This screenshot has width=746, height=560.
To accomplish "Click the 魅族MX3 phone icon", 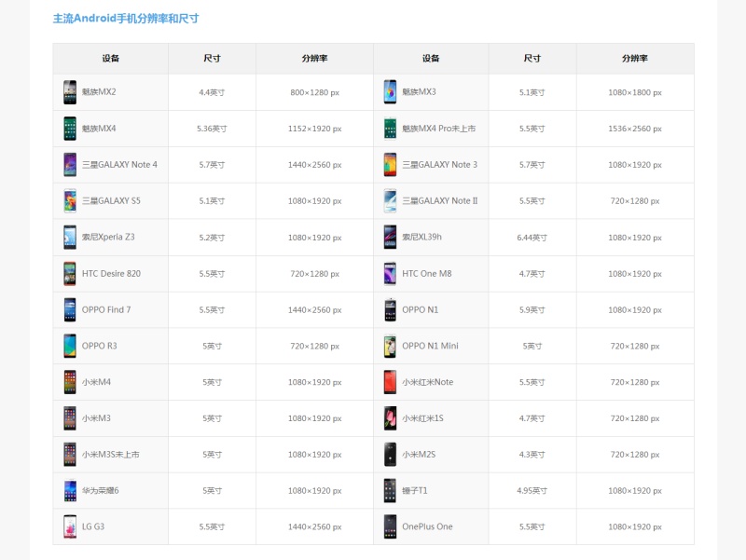I will click(390, 92).
